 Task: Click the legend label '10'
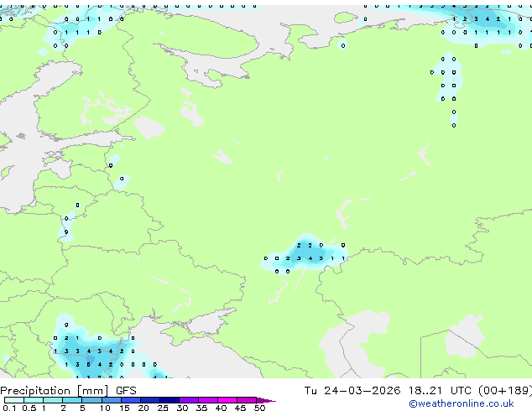point(105,408)
